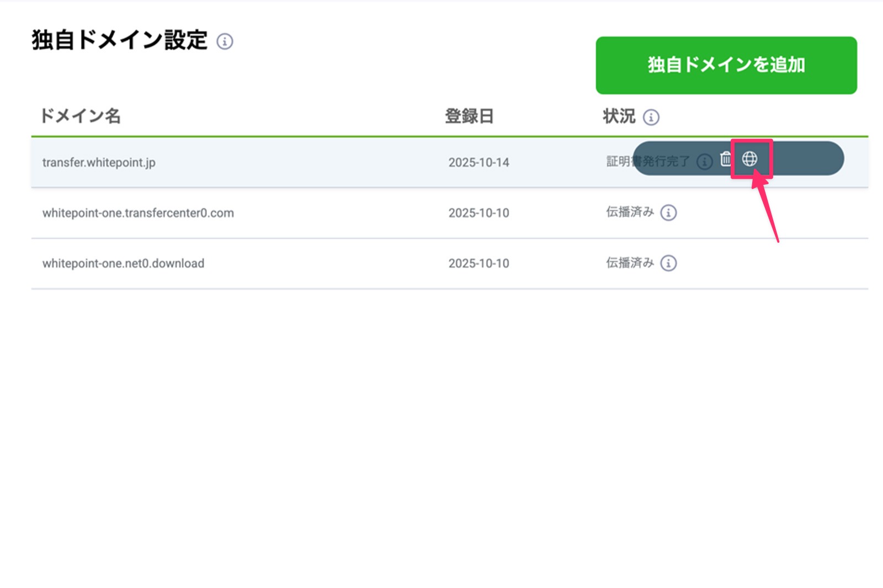
Task: Click the globe icon on transfer.whitepoint.jp row
Action: point(749,159)
